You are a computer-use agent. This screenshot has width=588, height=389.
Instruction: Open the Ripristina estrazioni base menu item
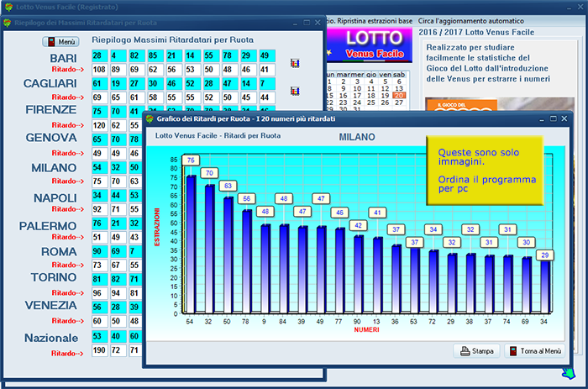pyautogui.click(x=375, y=21)
